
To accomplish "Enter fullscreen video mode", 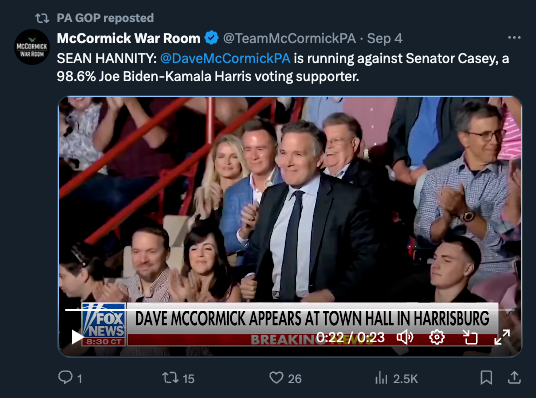I will click(502, 337).
